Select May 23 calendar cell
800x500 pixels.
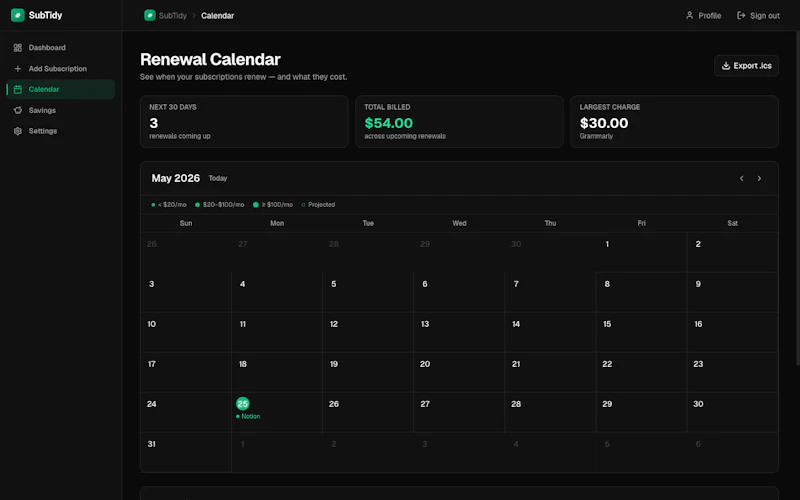click(x=733, y=372)
